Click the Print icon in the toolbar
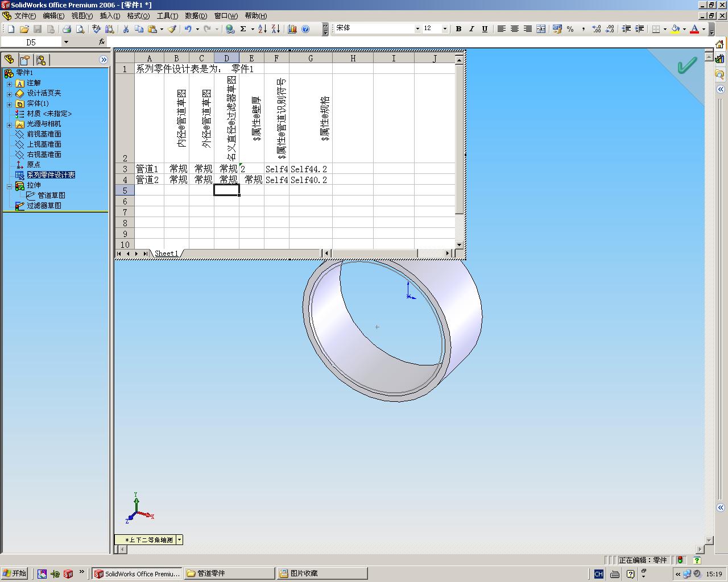 click(67, 29)
